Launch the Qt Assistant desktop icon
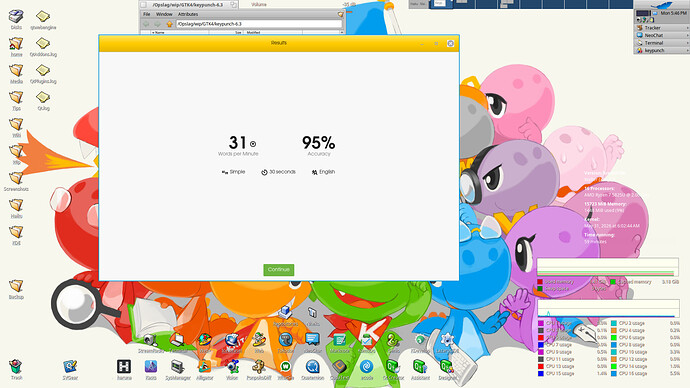The image size is (690, 388). coord(420,366)
